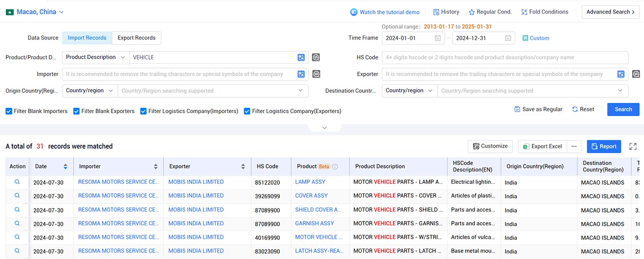
Task: Open Regular Cond. saved conditions
Action: pyautogui.click(x=490, y=12)
